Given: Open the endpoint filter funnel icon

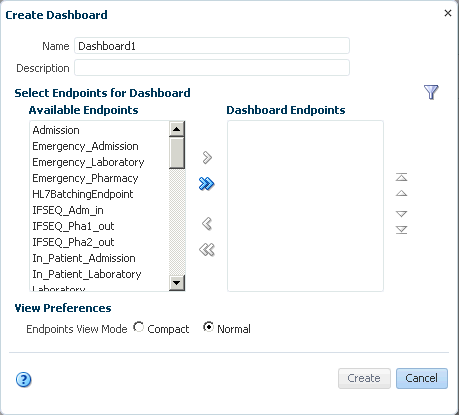Looking at the screenshot, I should (x=431, y=92).
